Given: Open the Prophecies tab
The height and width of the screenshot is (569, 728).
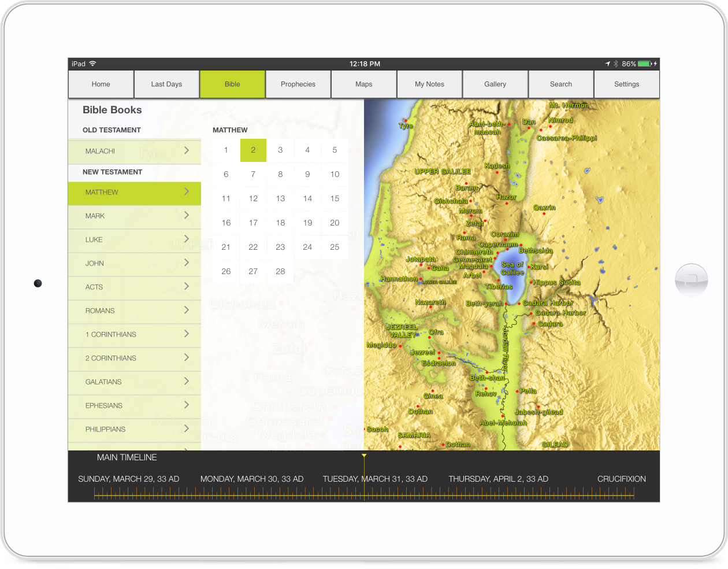Looking at the screenshot, I should pyautogui.click(x=298, y=84).
